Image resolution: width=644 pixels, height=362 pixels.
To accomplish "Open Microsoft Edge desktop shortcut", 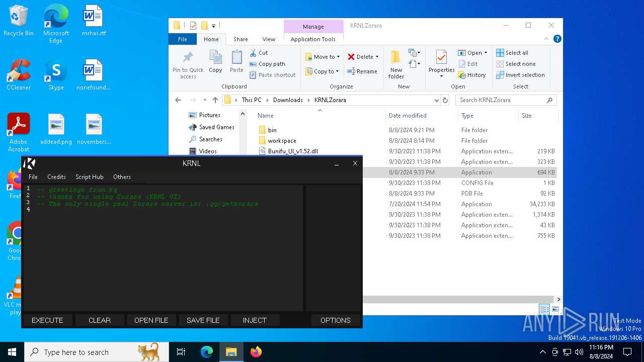I will [x=56, y=24].
